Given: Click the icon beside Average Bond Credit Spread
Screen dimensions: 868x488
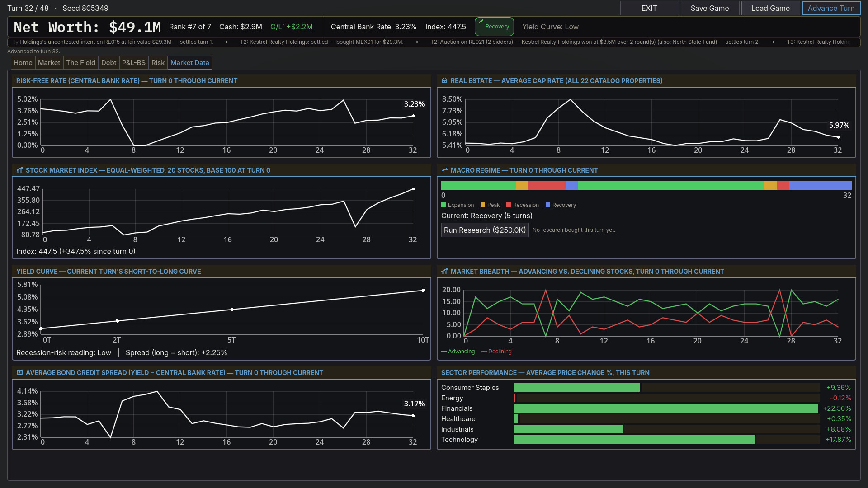Looking at the screenshot, I should coord(19,372).
